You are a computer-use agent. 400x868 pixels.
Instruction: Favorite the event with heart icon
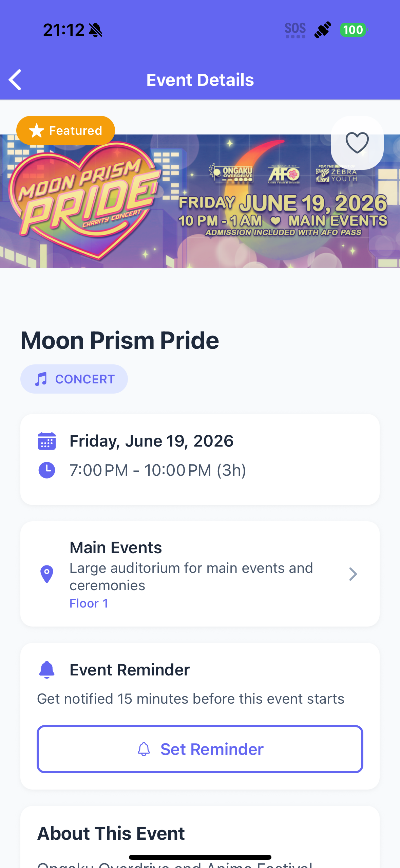coord(357,143)
